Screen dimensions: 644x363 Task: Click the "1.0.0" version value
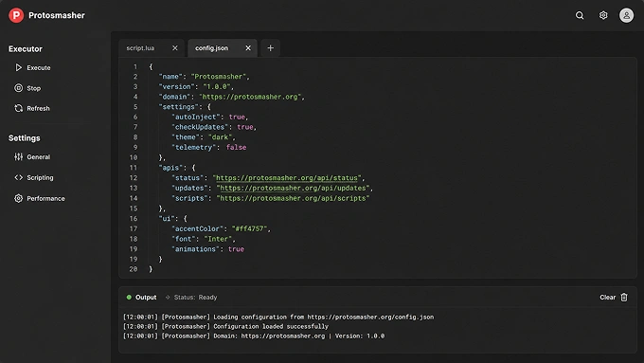(216, 87)
